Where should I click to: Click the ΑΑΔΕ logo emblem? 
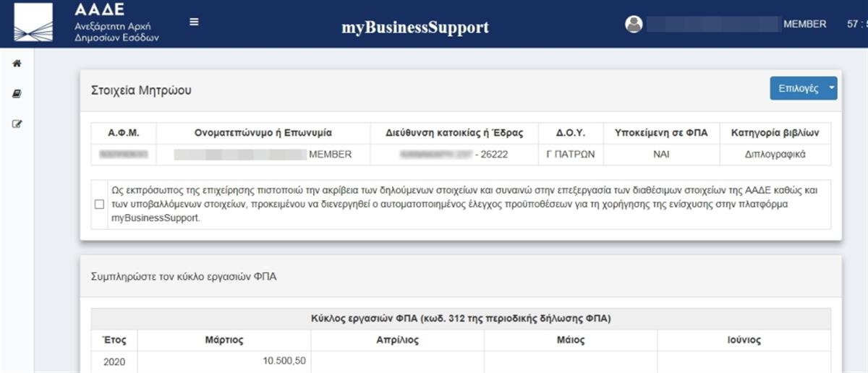click(33, 22)
